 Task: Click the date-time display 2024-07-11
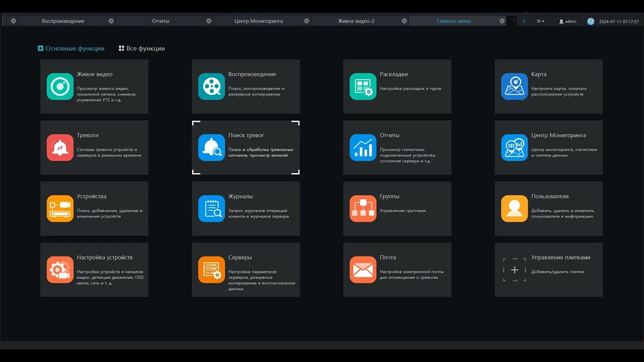coord(619,22)
